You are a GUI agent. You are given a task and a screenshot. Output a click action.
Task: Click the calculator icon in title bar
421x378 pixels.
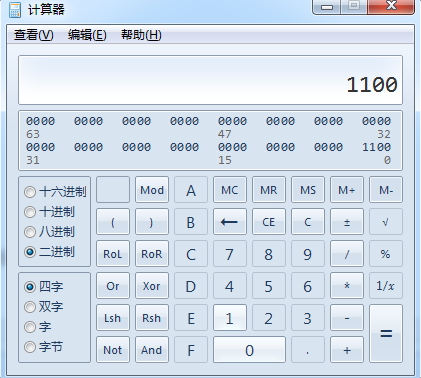[x=15, y=10]
